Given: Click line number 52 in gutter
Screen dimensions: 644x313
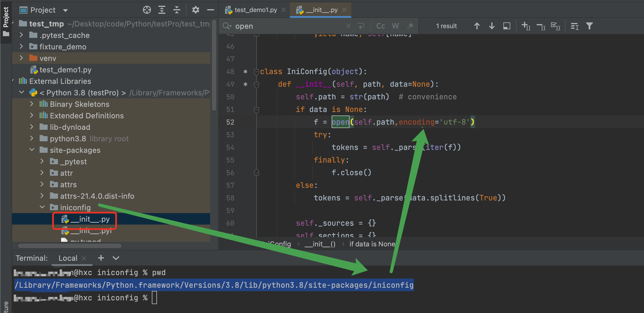Looking at the screenshot, I should coord(230,122).
